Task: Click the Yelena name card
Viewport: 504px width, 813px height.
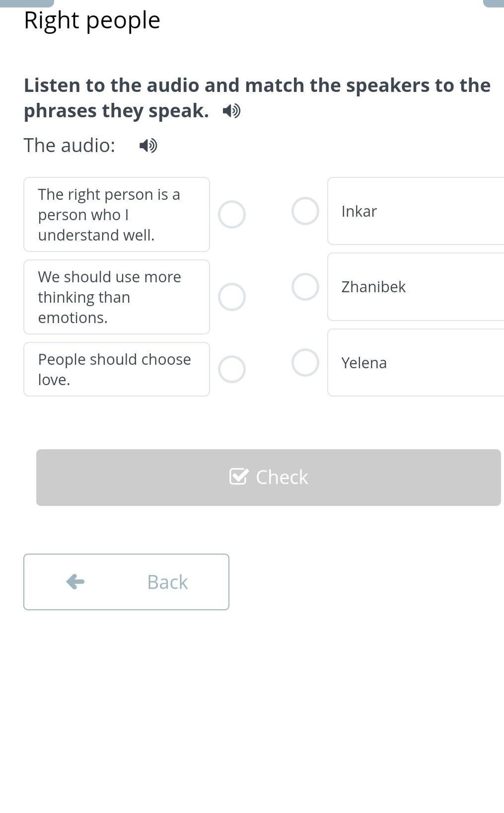Action: tap(415, 362)
